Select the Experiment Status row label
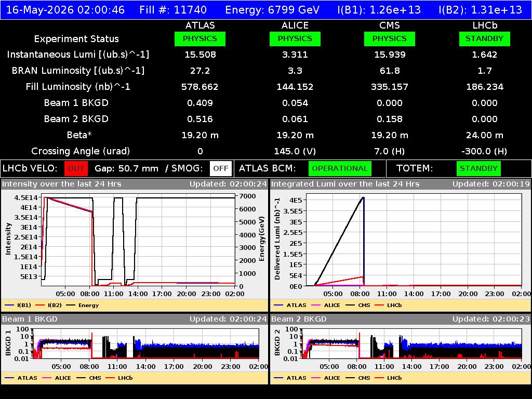The height and width of the screenshot is (399, 532). click(76, 39)
